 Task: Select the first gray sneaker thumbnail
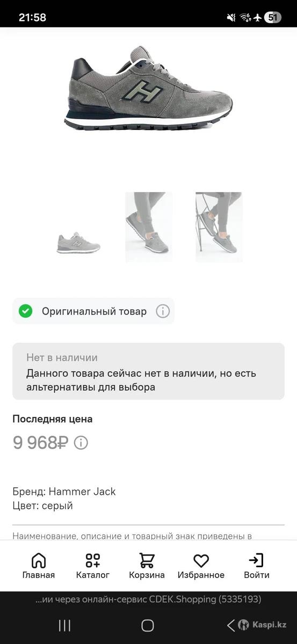tap(78, 243)
